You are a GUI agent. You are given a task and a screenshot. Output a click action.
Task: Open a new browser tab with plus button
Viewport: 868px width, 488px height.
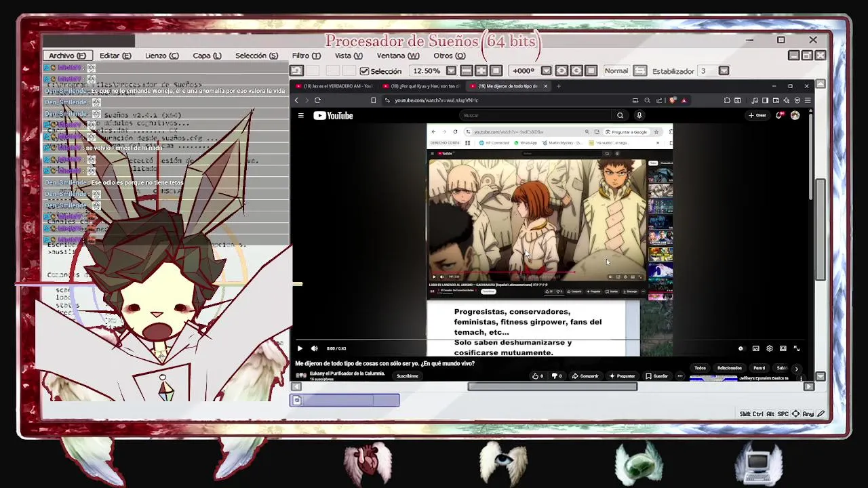pyautogui.click(x=558, y=86)
